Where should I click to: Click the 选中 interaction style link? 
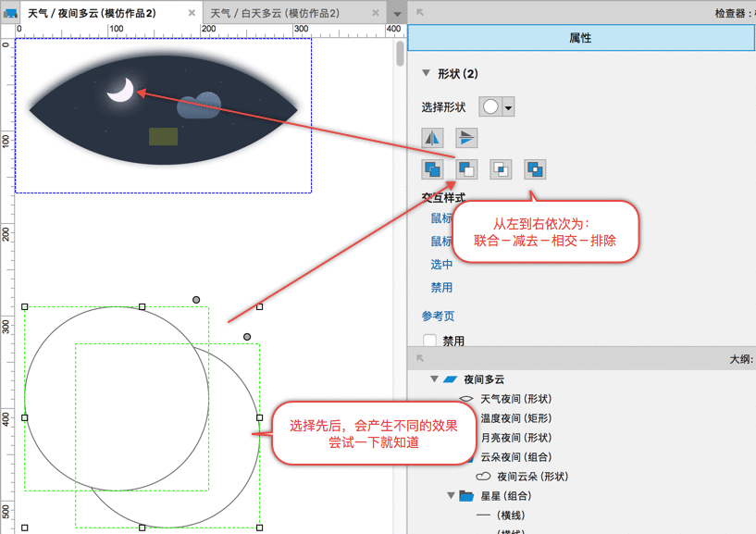click(441, 264)
